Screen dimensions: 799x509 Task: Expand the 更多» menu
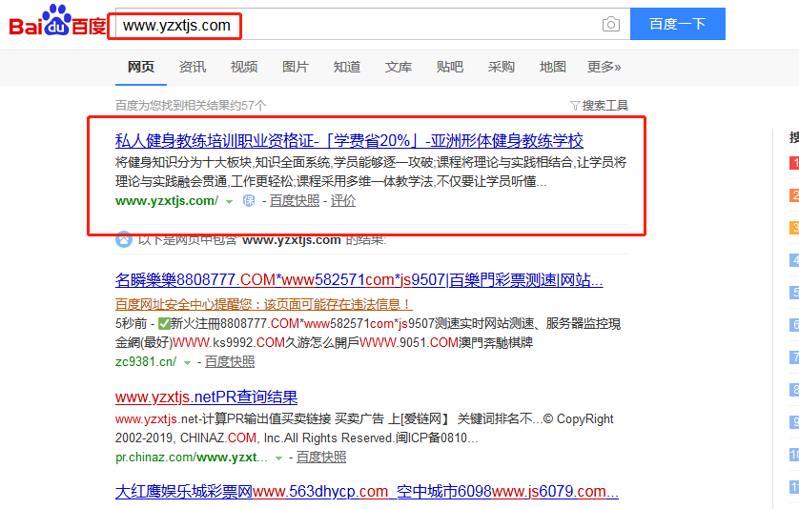(604, 67)
